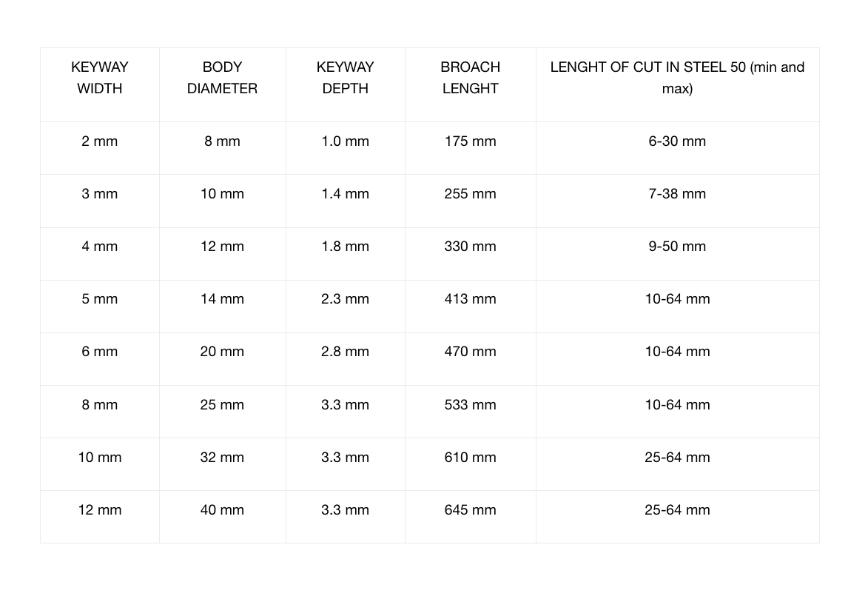The width and height of the screenshot is (868, 599).
Task: Select the 2.3 mm keyway depth cell
Action: tap(345, 299)
